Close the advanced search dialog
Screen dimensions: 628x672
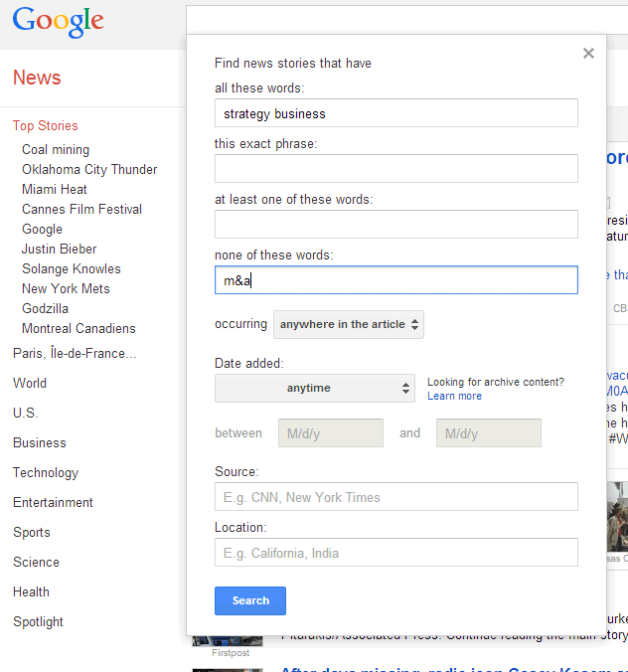(588, 53)
